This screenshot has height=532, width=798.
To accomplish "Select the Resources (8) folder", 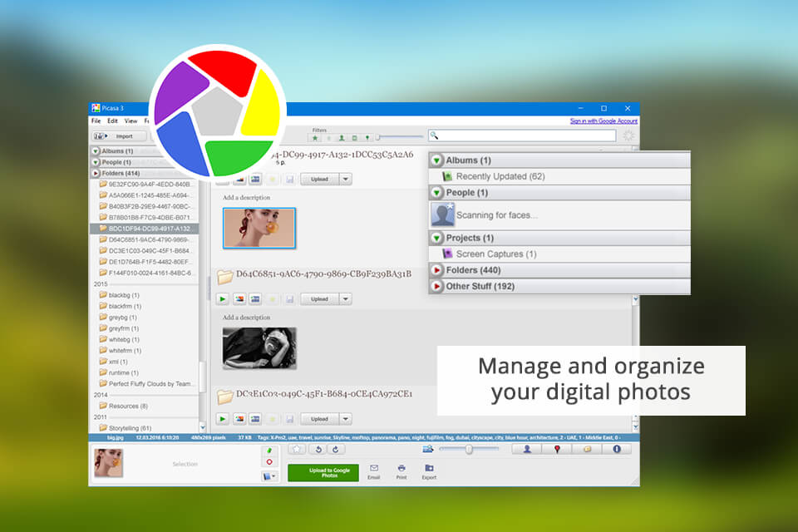I will [x=128, y=406].
